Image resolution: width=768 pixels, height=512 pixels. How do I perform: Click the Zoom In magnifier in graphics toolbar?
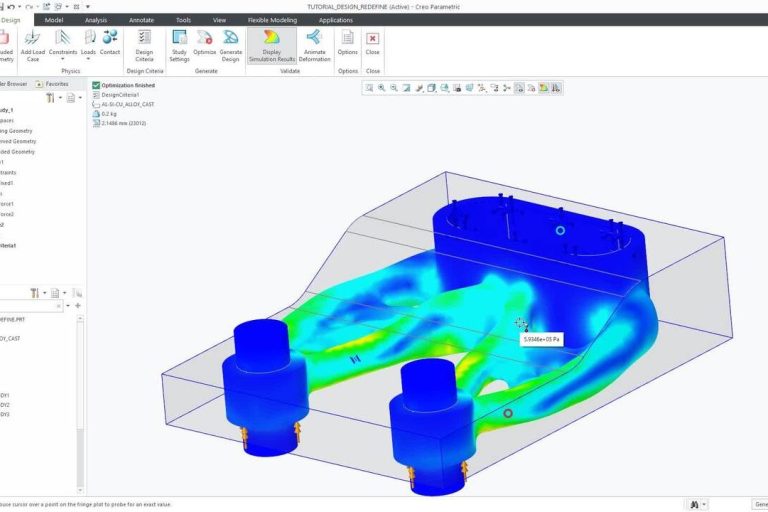click(x=382, y=88)
